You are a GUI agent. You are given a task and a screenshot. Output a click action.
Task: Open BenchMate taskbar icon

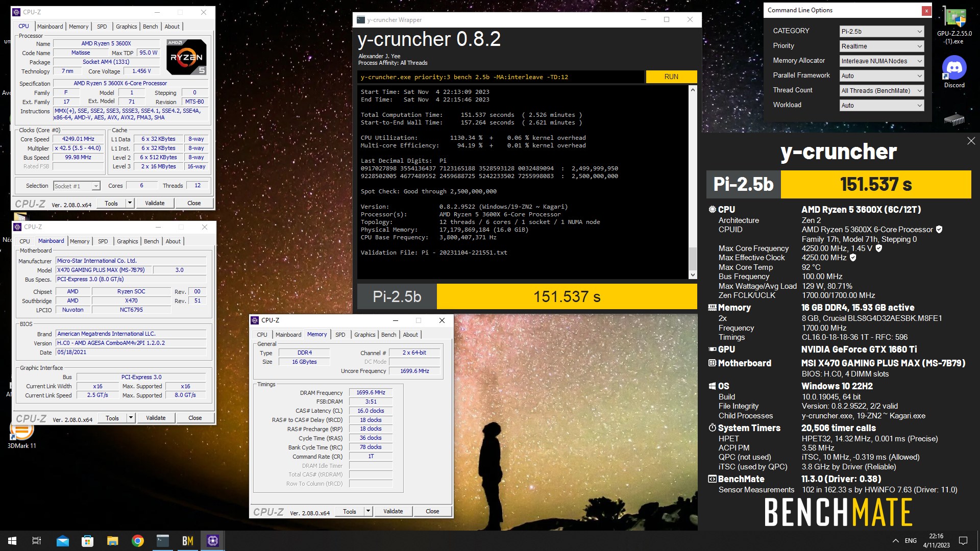pyautogui.click(x=187, y=541)
